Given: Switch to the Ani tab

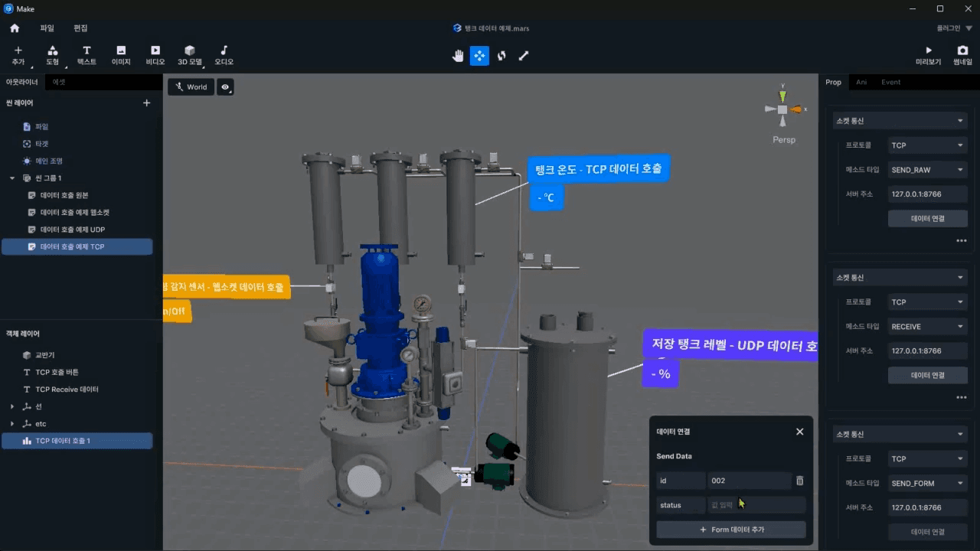Looking at the screenshot, I should (x=861, y=82).
